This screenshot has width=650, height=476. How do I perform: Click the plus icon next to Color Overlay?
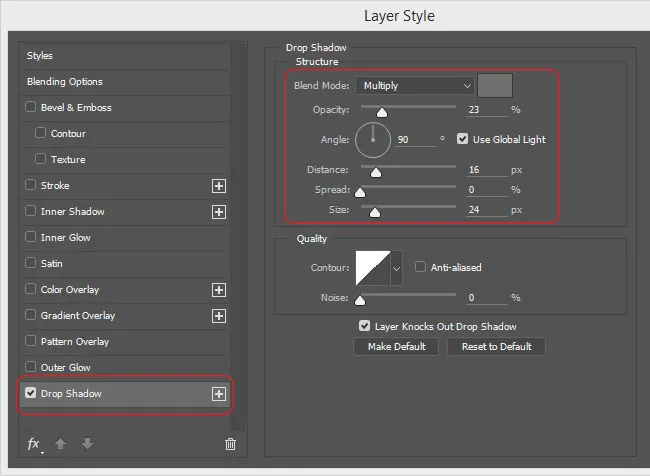click(x=219, y=290)
